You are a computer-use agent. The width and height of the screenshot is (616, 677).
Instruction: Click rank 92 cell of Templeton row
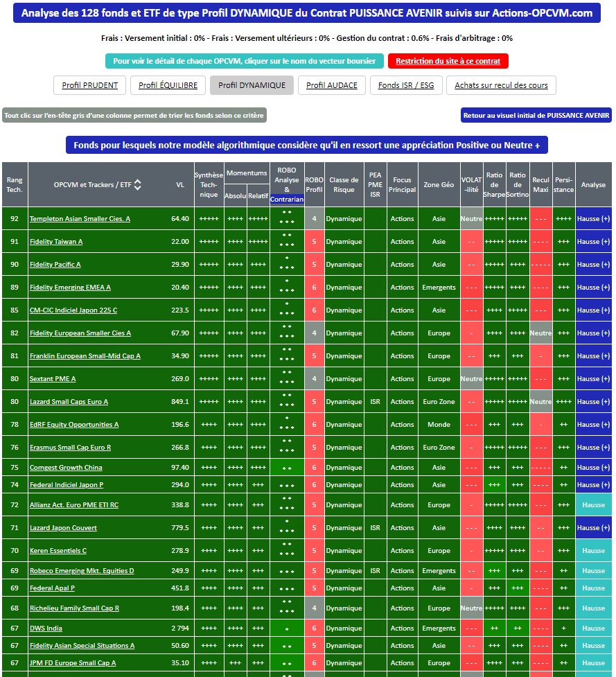click(15, 219)
